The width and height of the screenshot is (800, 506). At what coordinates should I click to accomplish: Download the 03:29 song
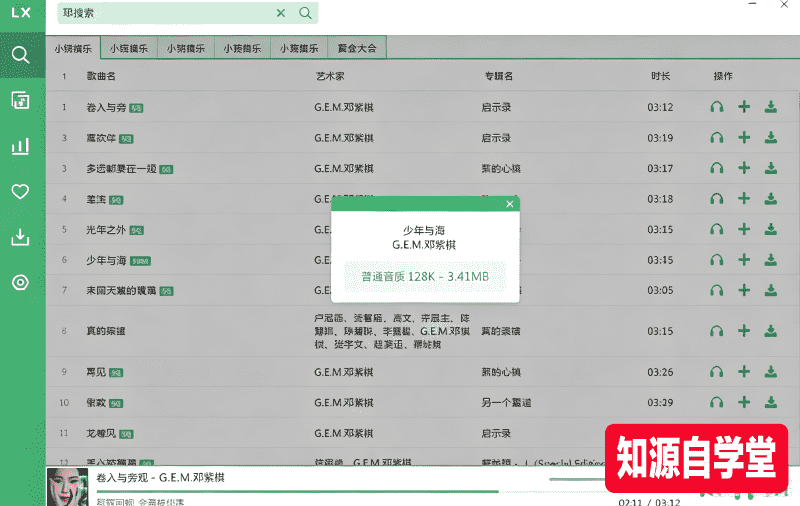pos(770,402)
